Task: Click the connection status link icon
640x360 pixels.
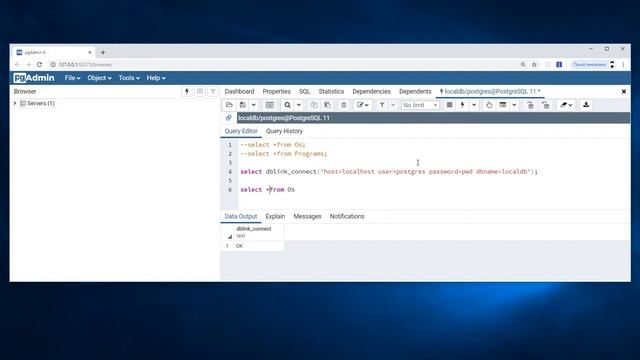Action: click(229, 118)
